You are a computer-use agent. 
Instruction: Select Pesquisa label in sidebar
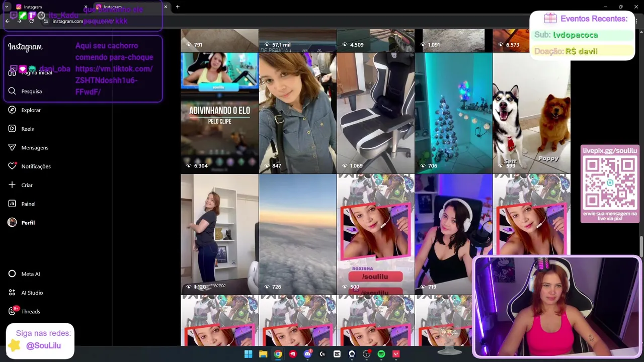pos(32,92)
